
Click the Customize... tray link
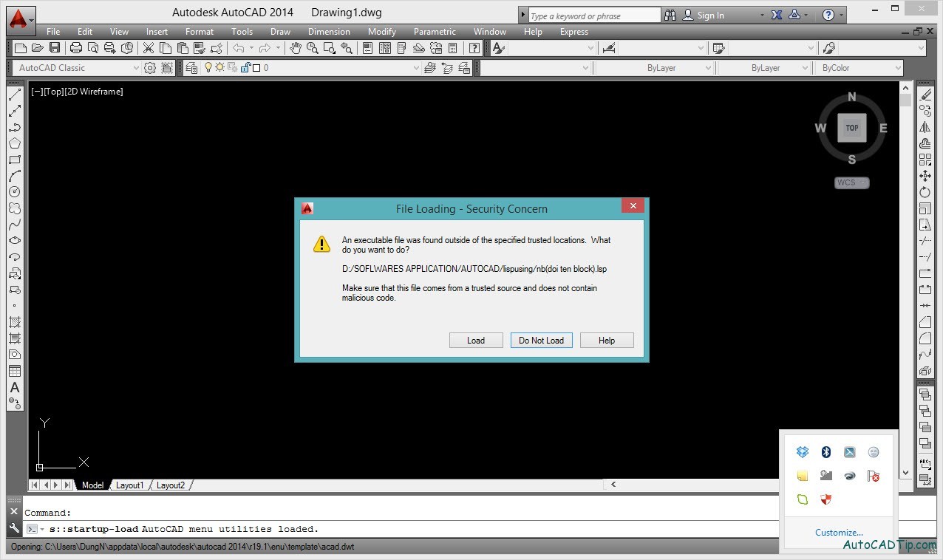(839, 533)
